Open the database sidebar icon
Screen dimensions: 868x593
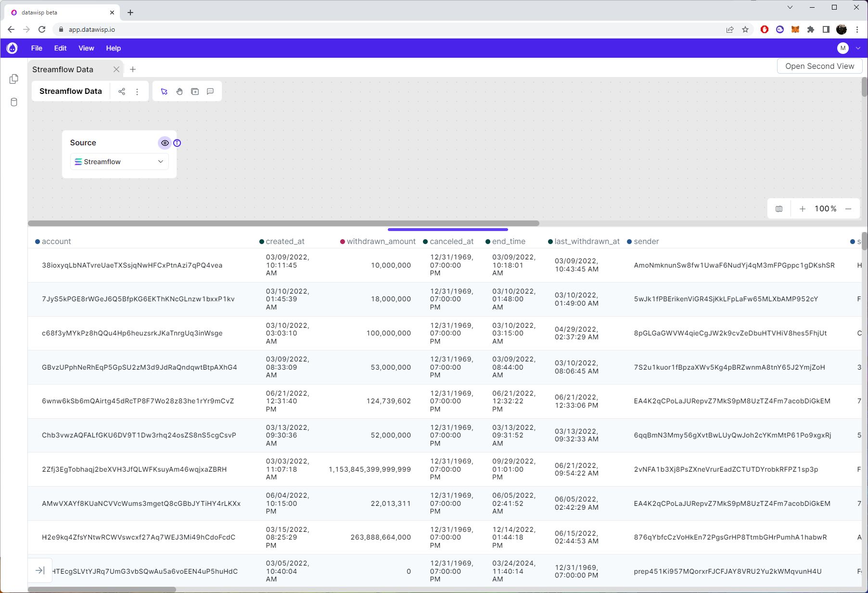point(14,102)
